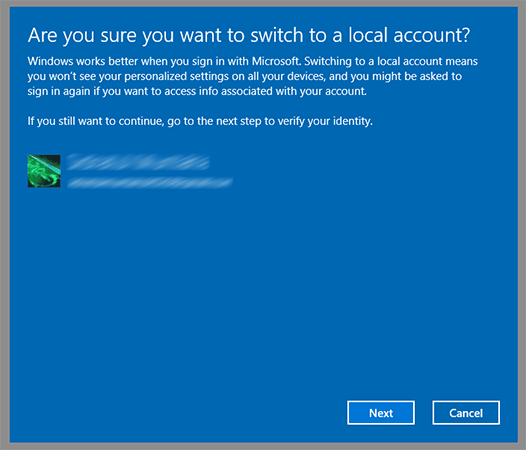Click the gray border outside the dialog
This screenshot has width=526, height=450.
click(x=4, y=225)
